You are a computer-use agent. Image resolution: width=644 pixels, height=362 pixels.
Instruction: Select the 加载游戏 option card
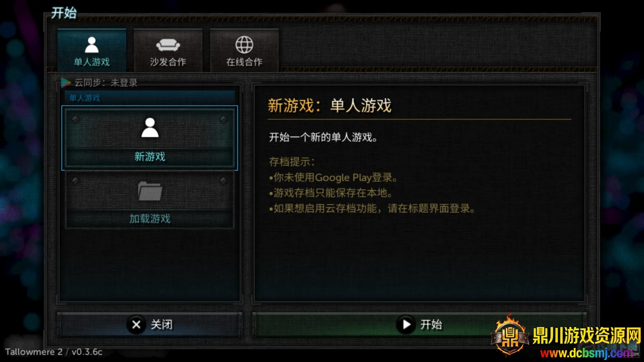click(150, 201)
